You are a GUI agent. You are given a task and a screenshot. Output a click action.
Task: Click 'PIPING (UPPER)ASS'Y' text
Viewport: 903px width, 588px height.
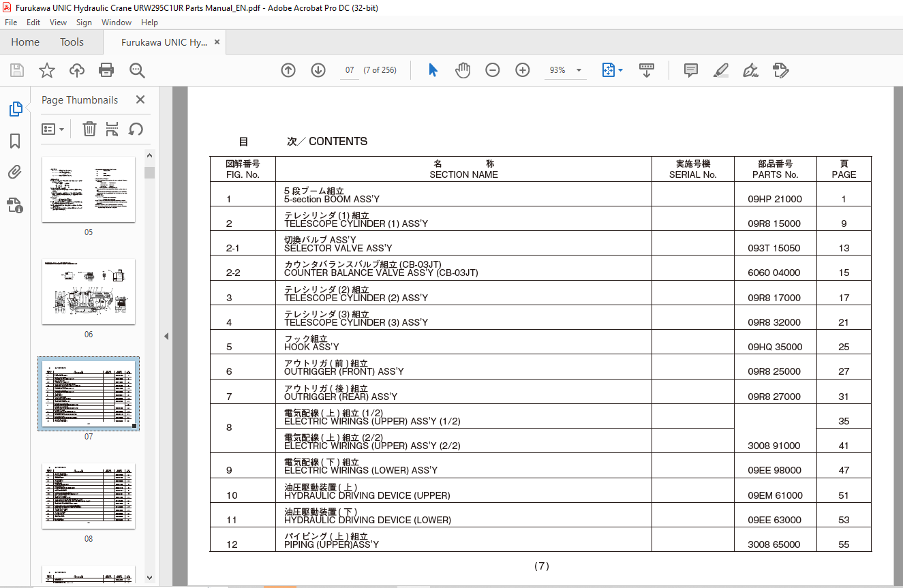tap(332, 544)
